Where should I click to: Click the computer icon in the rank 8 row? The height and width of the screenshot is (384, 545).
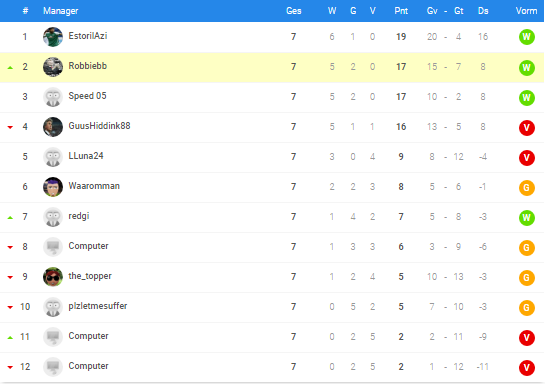coord(53,247)
